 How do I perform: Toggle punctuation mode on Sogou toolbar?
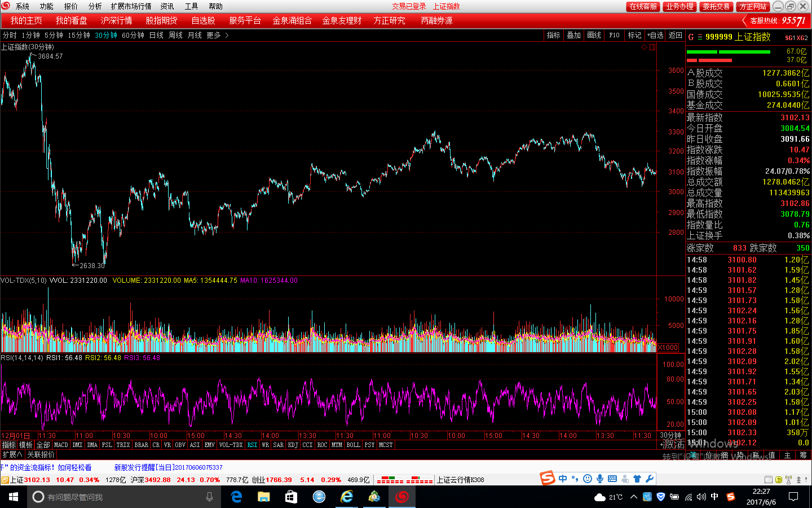point(575,479)
